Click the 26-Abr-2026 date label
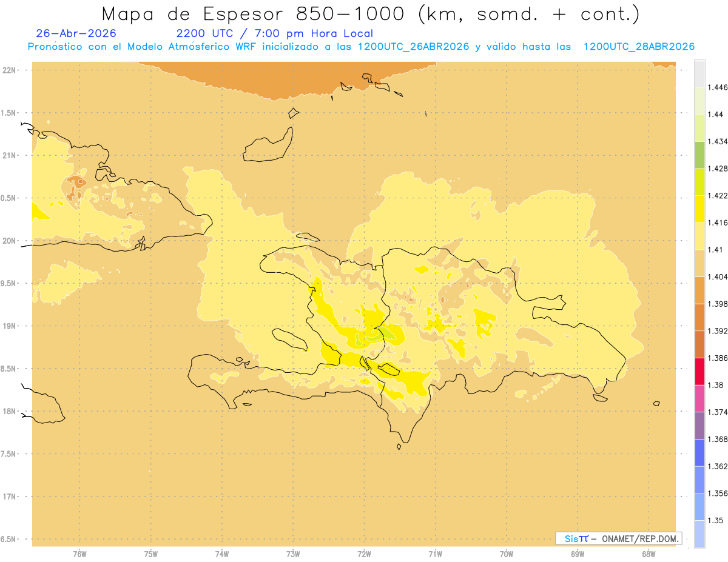The height and width of the screenshot is (562, 728). (76, 33)
